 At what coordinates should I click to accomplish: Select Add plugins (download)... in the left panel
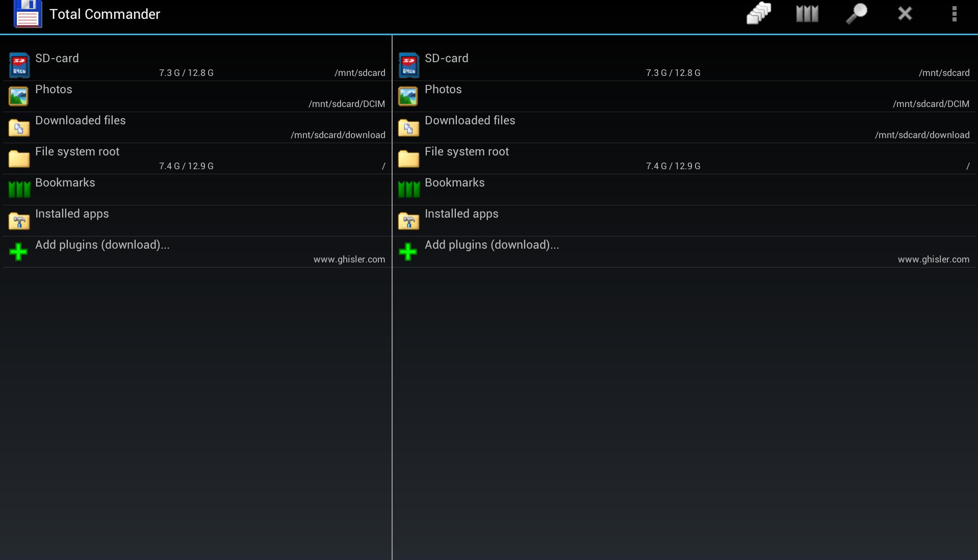102,245
